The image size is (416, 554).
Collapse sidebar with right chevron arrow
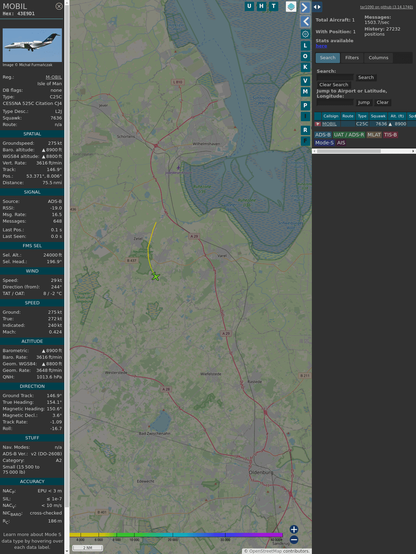[305, 7]
